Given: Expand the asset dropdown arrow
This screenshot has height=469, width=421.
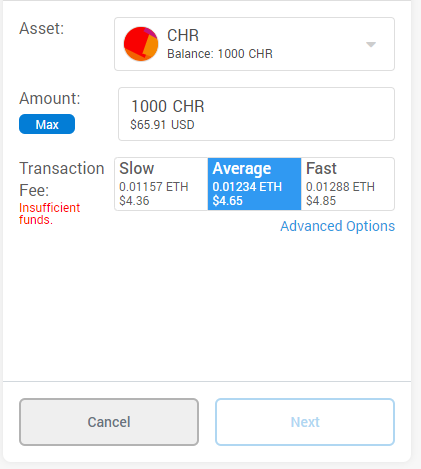Looking at the screenshot, I should click(x=371, y=44).
